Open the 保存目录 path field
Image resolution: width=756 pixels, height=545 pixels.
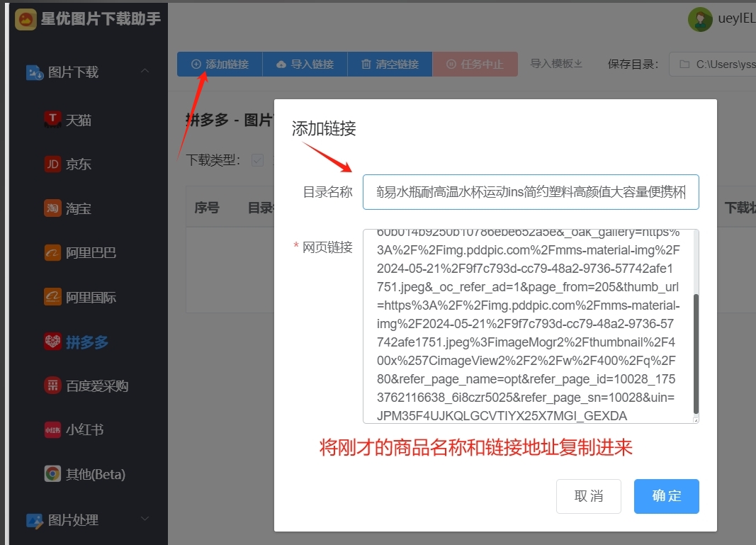coord(713,64)
